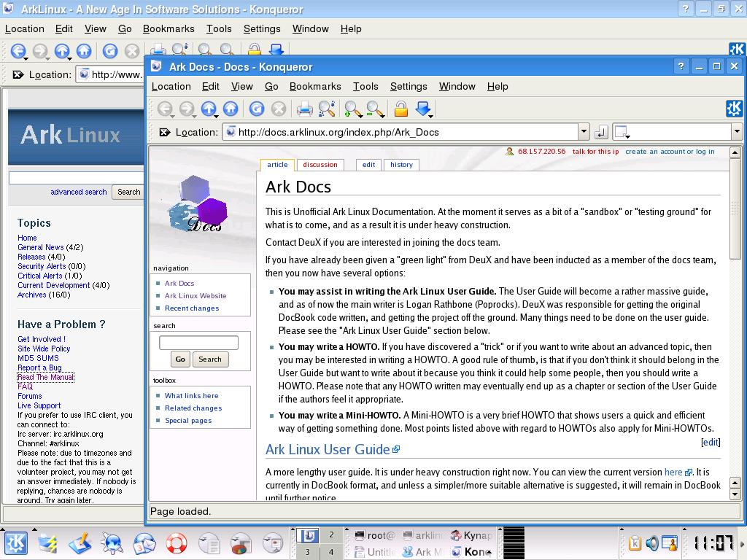Screen dimensions: 747x560
Task: Open Location menu in Ark Docs window
Action: point(171,86)
